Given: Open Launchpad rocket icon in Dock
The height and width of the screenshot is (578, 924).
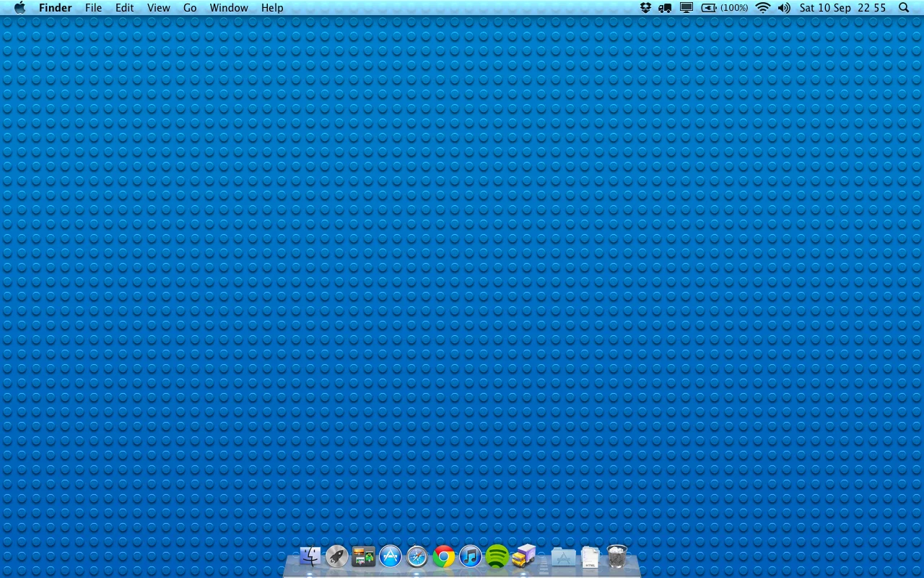Looking at the screenshot, I should tap(337, 556).
